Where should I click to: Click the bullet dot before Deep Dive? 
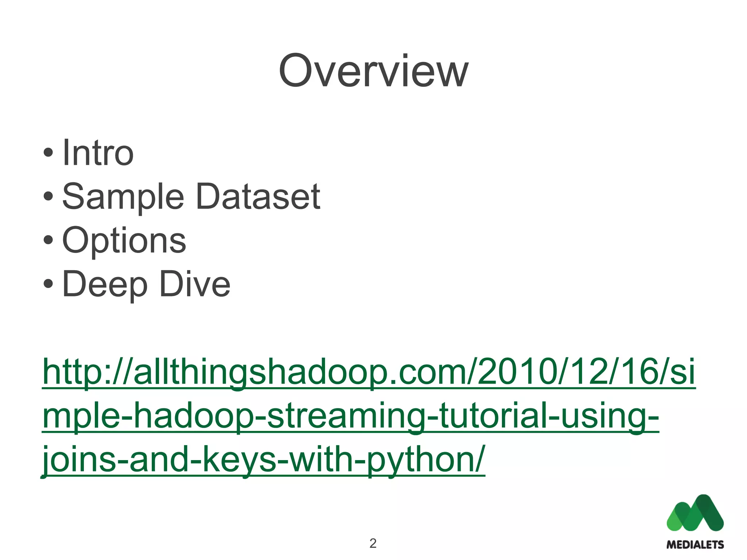click(48, 284)
